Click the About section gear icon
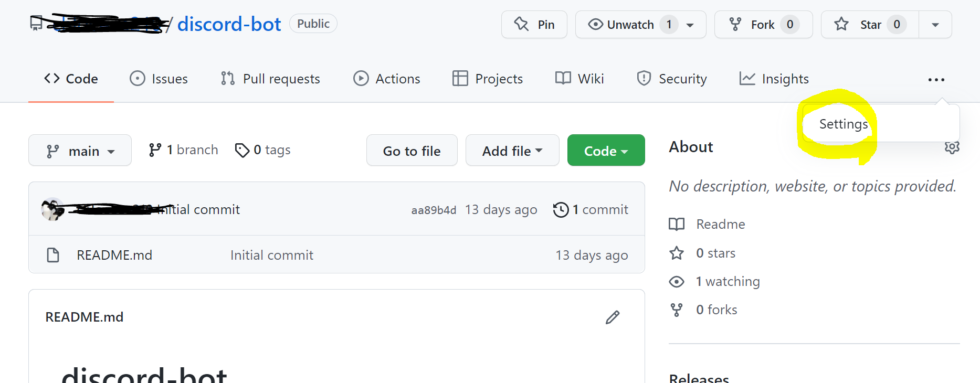This screenshot has height=383, width=980. (x=952, y=147)
